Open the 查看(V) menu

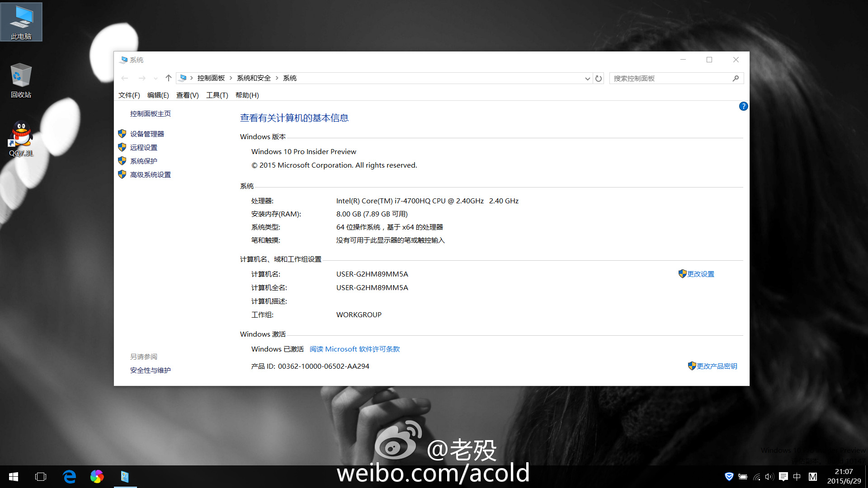[x=188, y=95]
